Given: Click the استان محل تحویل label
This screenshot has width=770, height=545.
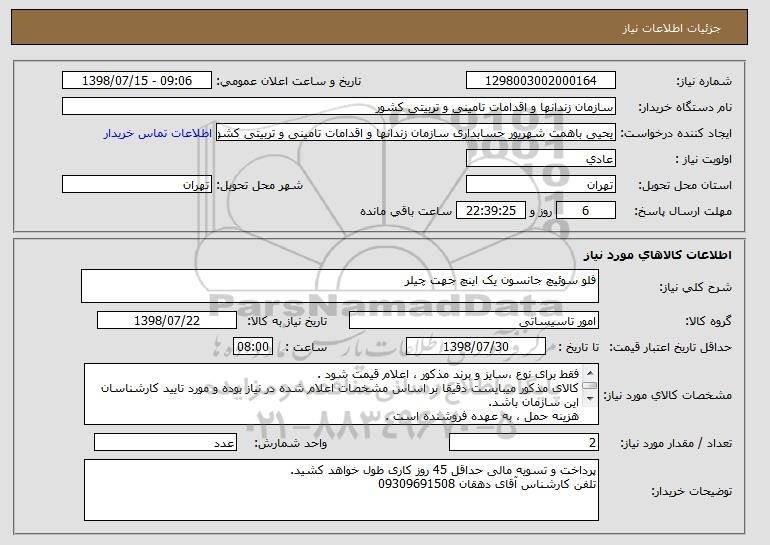Looking at the screenshot, I should (x=685, y=186).
